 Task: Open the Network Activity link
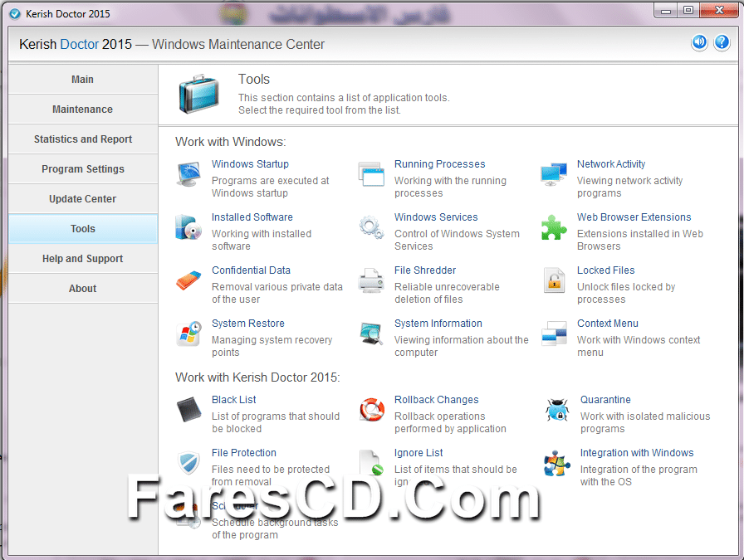coord(611,164)
